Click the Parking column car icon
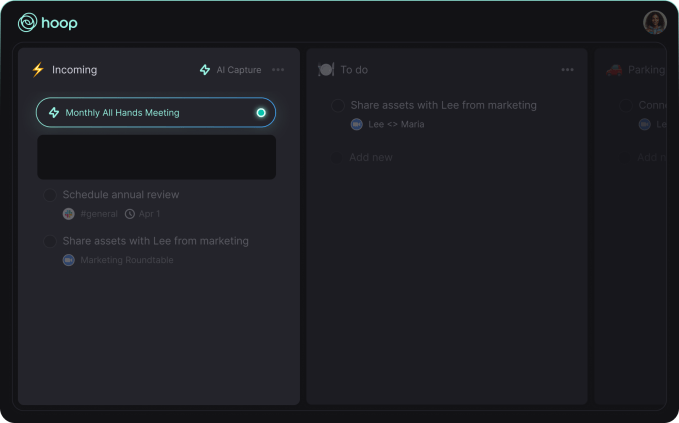 pos(614,70)
